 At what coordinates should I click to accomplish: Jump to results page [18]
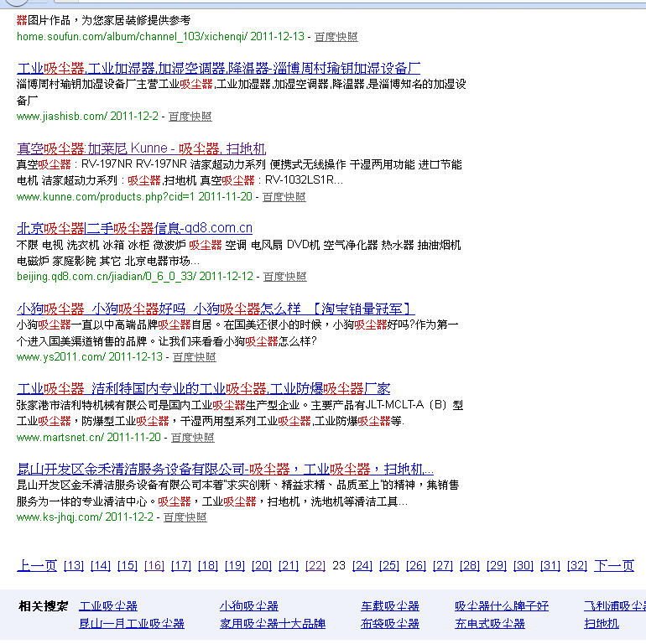coord(208,566)
